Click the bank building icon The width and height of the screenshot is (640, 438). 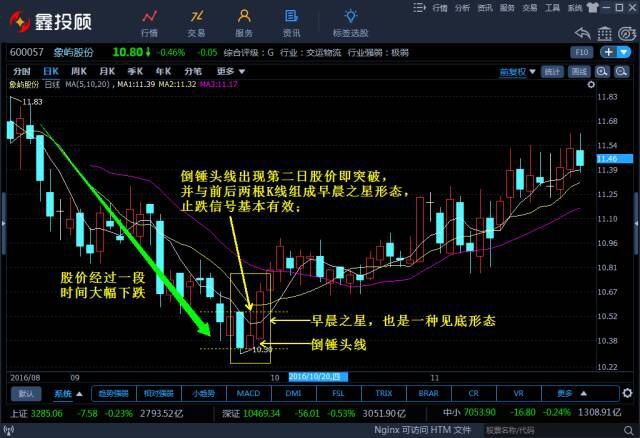click(604, 33)
